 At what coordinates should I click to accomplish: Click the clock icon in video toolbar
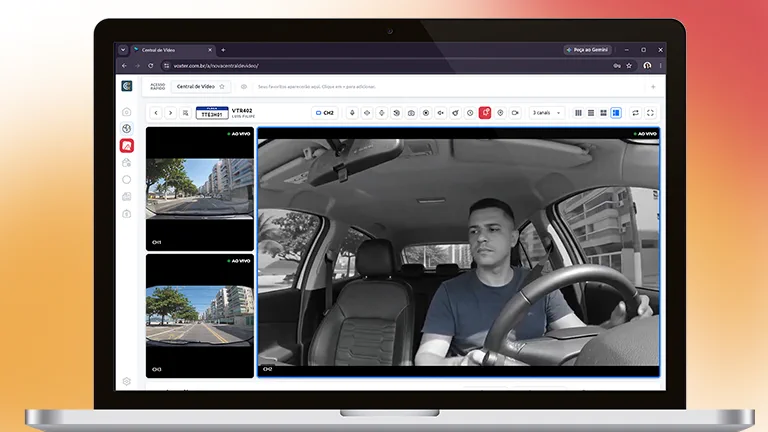pyautogui.click(x=470, y=113)
